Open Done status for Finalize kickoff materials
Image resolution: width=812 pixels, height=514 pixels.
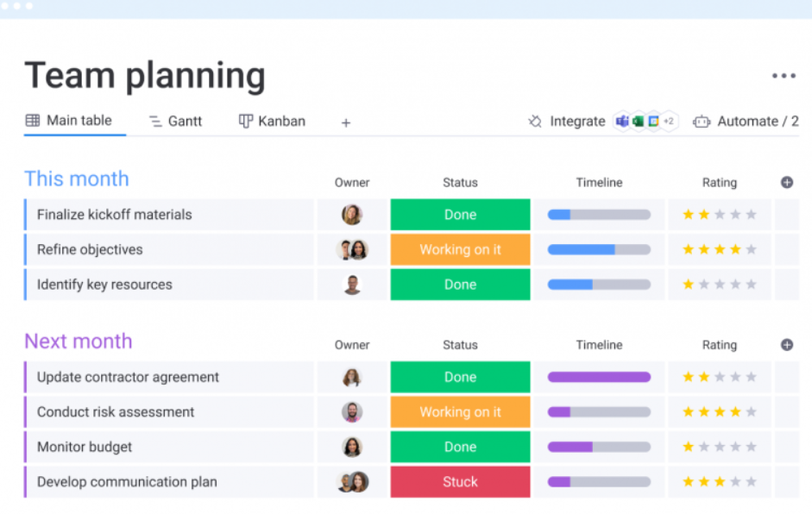(x=460, y=215)
